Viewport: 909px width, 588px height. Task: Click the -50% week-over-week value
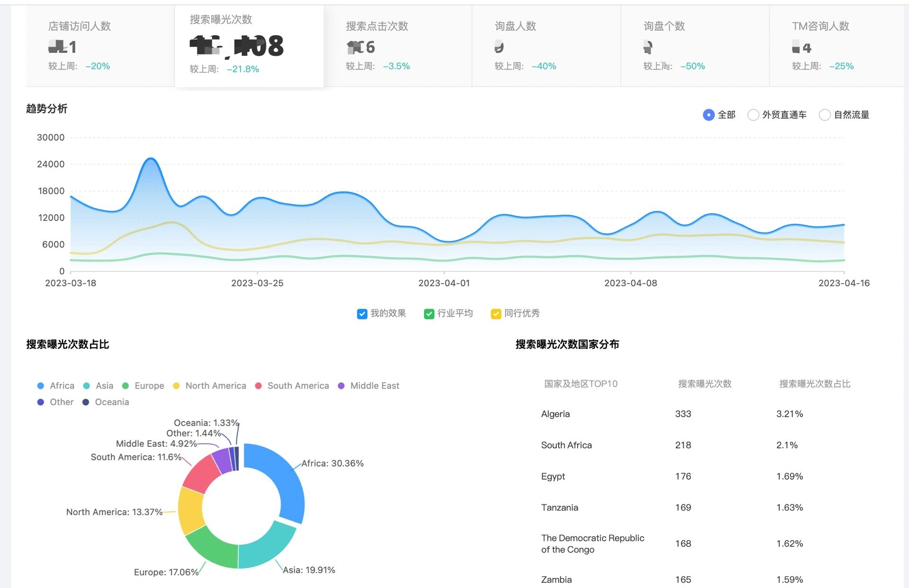[693, 66]
